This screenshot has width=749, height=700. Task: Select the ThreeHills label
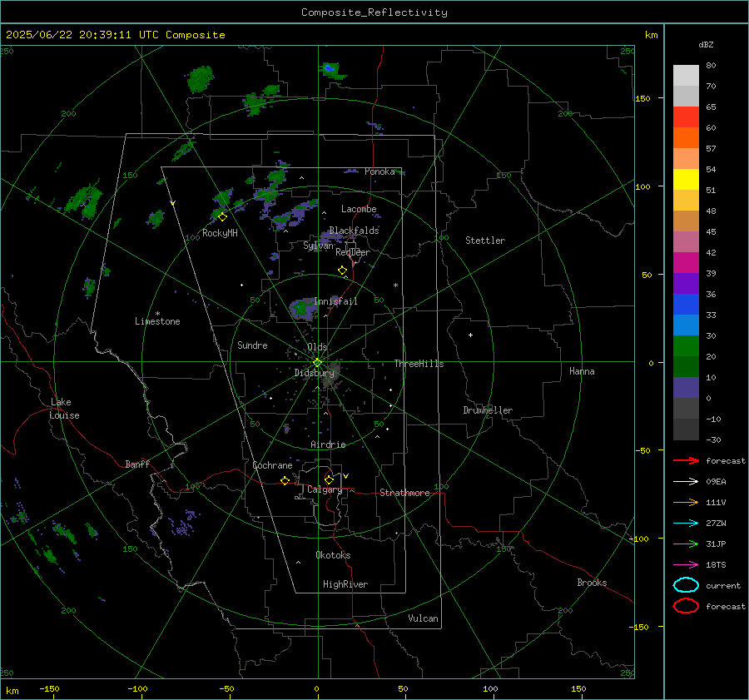[x=419, y=364]
